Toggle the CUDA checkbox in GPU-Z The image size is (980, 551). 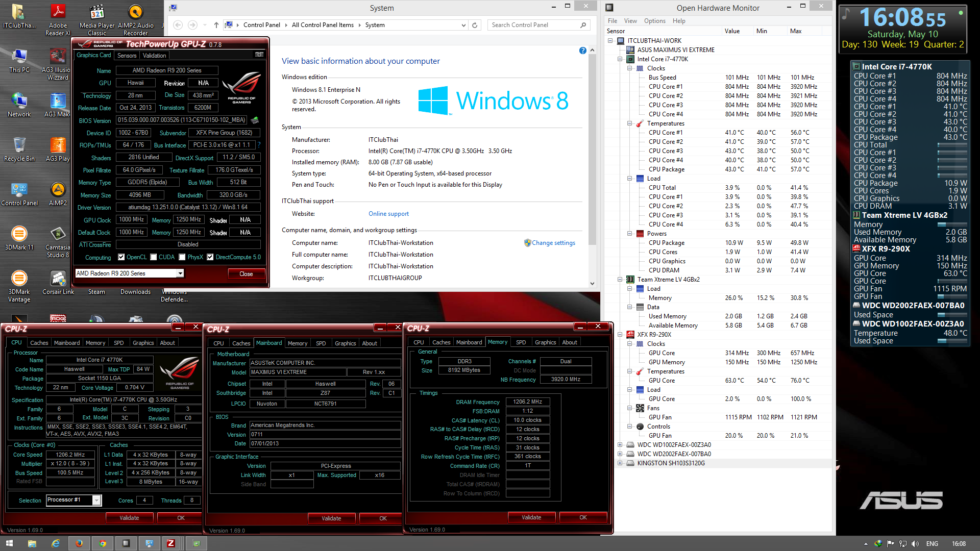(153, 257)
